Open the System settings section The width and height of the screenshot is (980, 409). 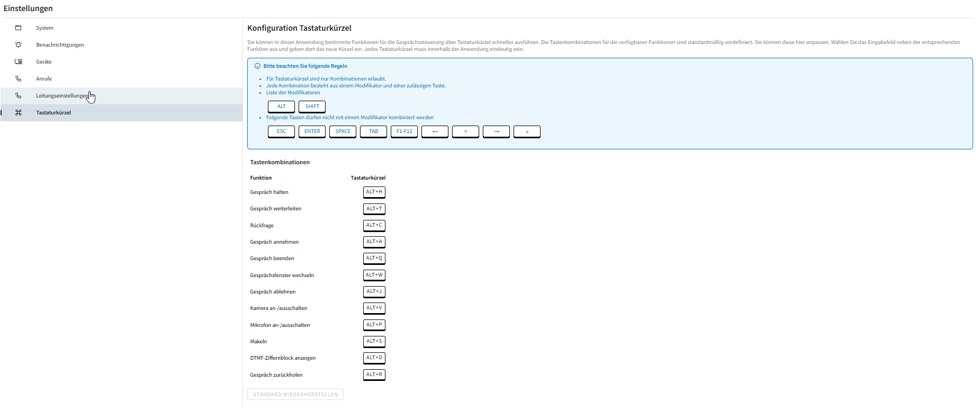[x=44, y=28]
